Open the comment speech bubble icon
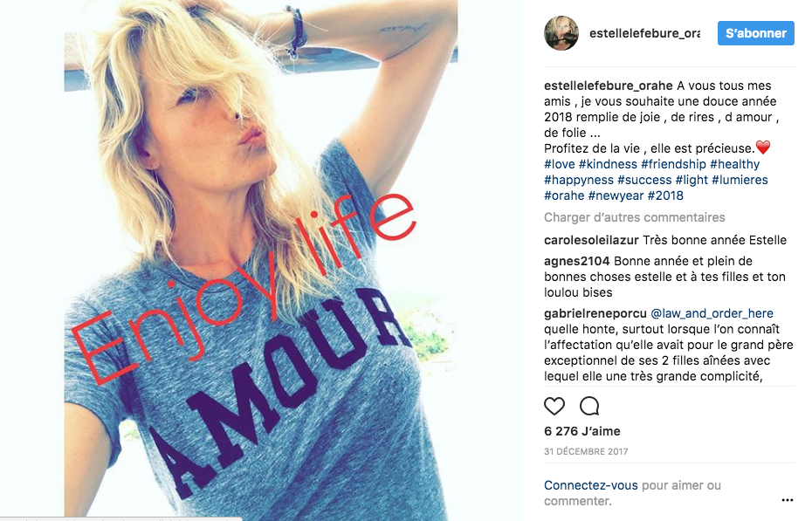 (x=589, y=406)
